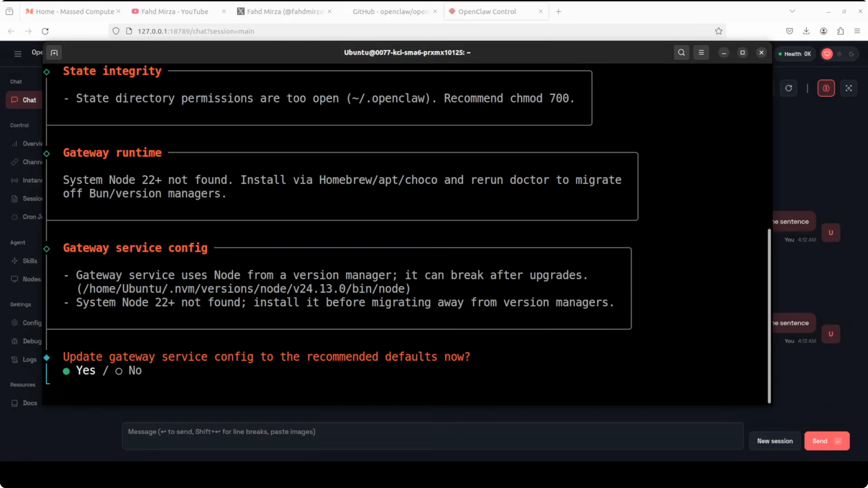The width and height of the screenshot is (868, 488).
Task: Click the new tab icon in terminal header
Action: tap(54, 53)
